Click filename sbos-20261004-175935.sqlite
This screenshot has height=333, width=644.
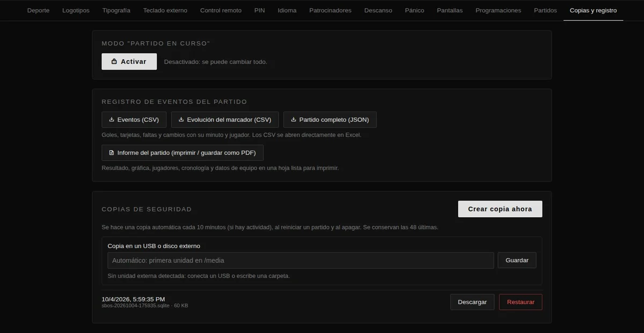click(x=135, y=306)
